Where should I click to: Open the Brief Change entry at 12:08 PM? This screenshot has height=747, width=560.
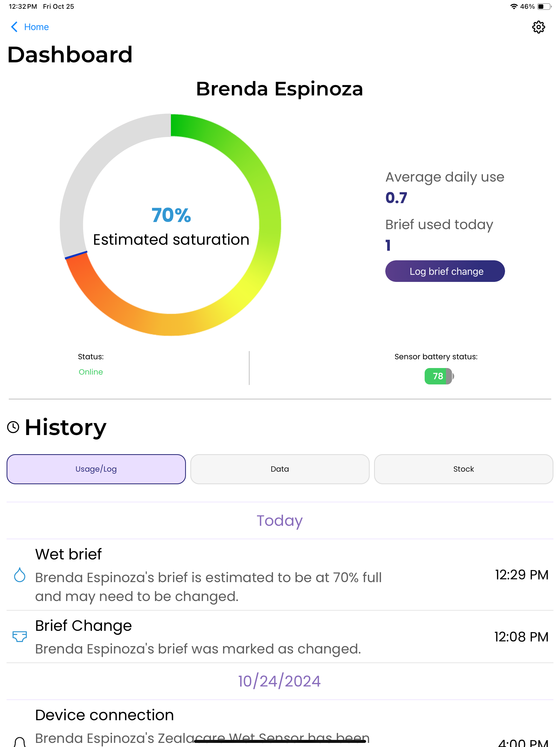[280, 637]
